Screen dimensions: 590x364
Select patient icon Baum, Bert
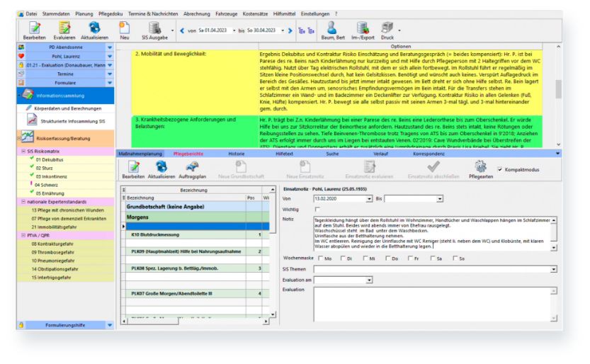[332, 29]
